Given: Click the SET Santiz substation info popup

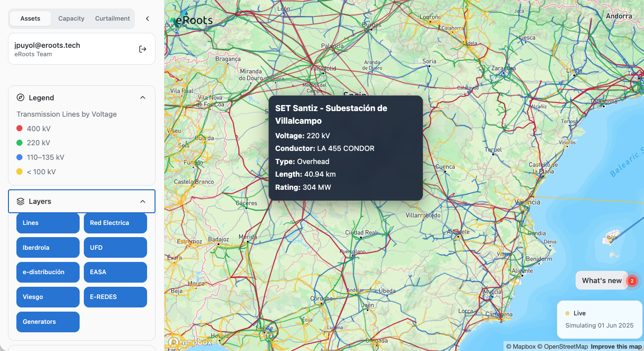Looking at the screenshot, I should click(345, 148).
